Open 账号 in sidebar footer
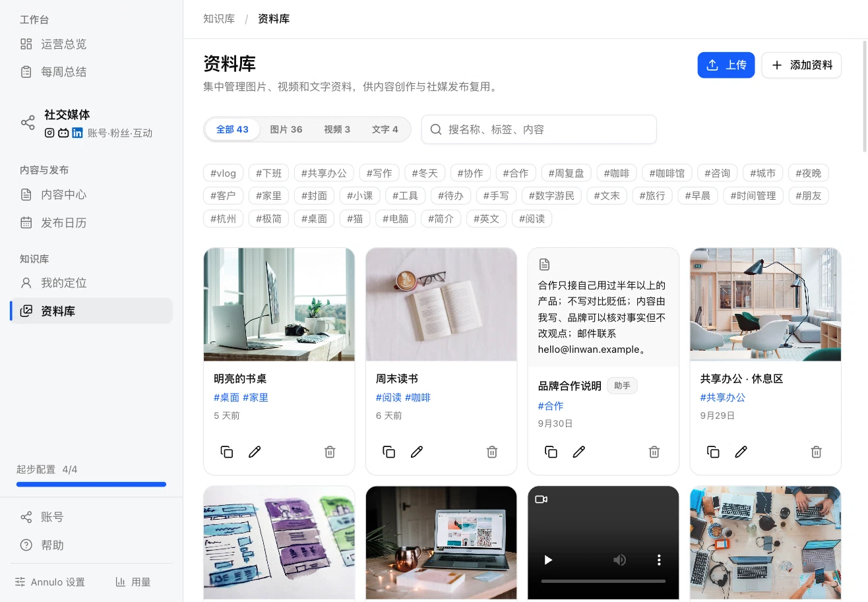Screen dimensions: 868x602 [91, 517]
